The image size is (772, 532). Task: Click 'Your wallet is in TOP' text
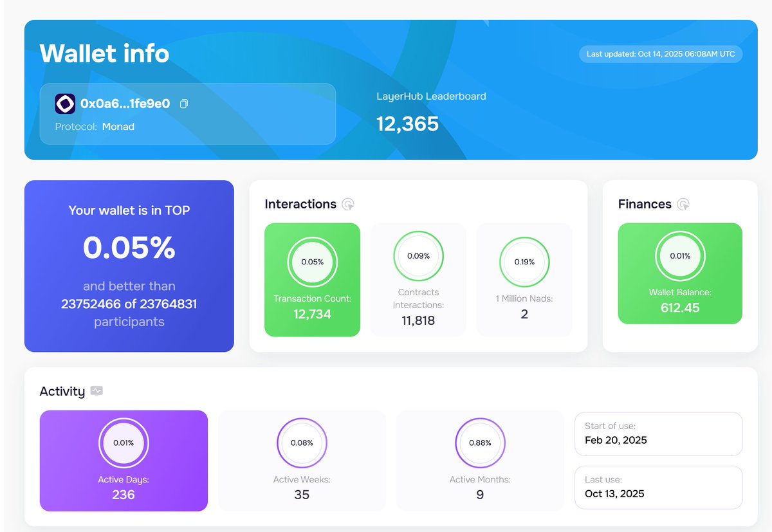[129, 210]
